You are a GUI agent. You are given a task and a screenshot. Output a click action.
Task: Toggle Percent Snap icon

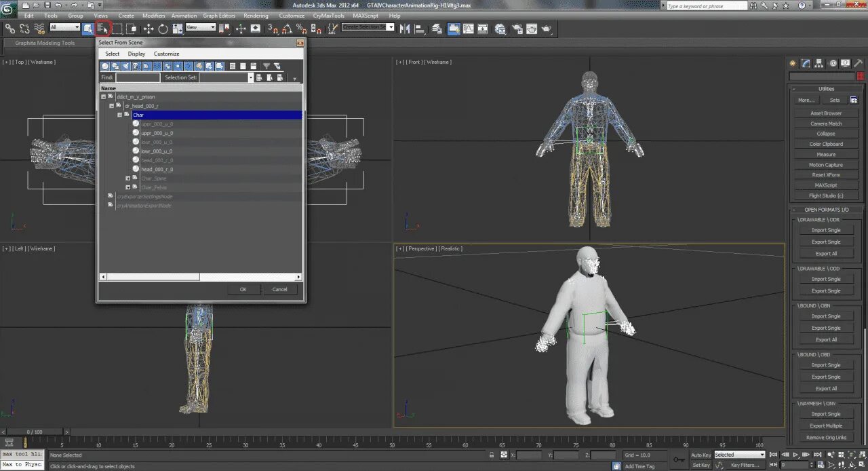(x=300, y=29)
